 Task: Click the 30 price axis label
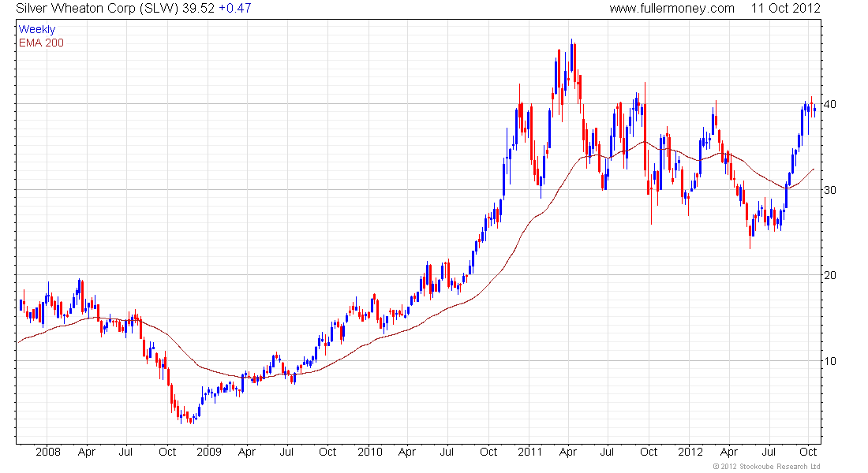click(830, 190)
